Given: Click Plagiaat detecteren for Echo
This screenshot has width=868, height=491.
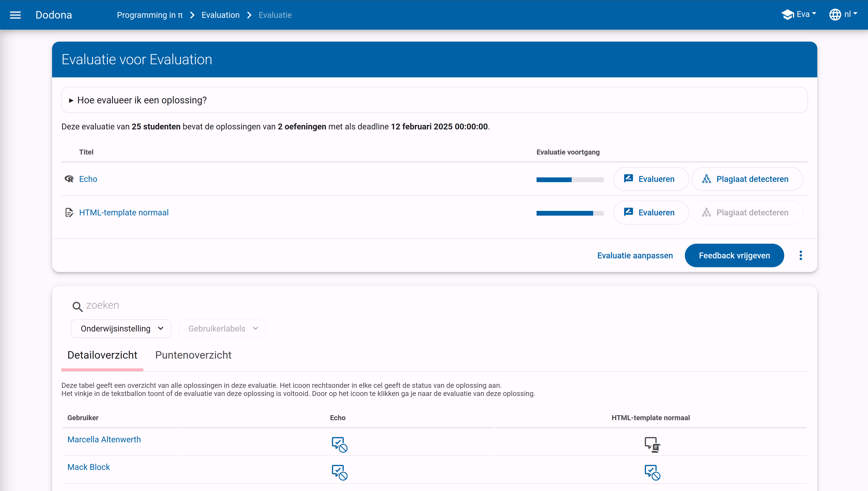Looking at the screenshot, I should point(747,179).
